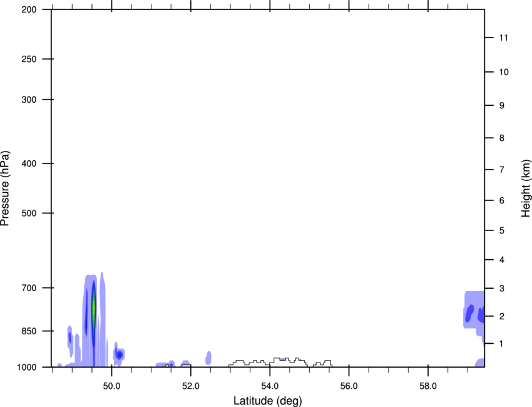Click the 56.0 latitude tick label

[349, 386]
